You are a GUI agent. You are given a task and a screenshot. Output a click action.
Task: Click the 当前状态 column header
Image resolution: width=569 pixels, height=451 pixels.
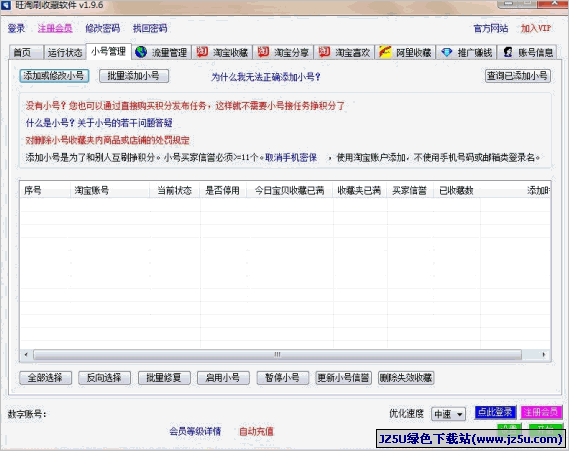tap(175, 190)
